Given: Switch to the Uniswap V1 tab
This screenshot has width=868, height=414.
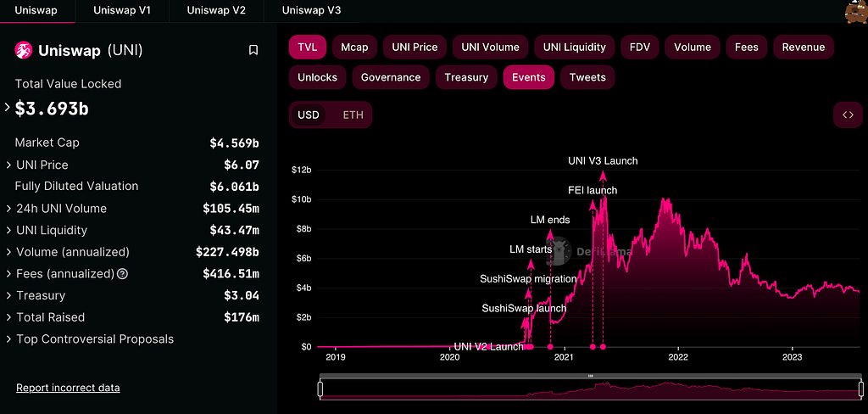Looking at the screenshot, I should pos(121,11).
